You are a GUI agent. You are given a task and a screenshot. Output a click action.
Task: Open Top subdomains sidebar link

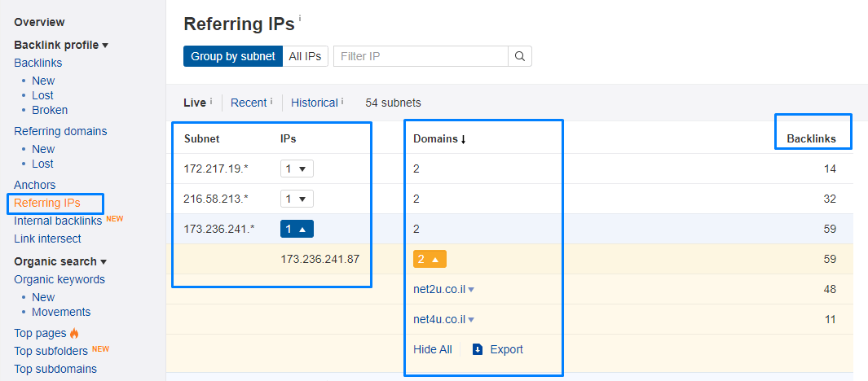point(55,369)
